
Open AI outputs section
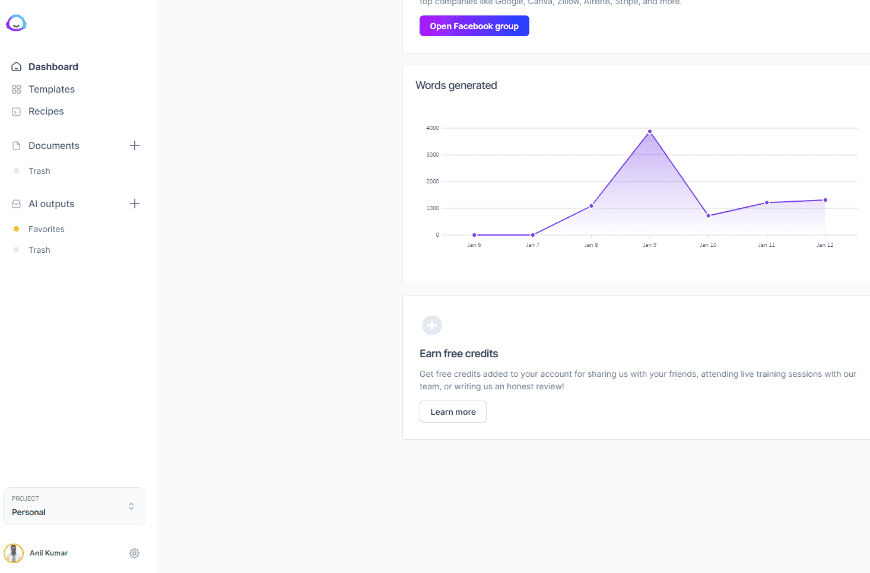click(x=51, y=204)
